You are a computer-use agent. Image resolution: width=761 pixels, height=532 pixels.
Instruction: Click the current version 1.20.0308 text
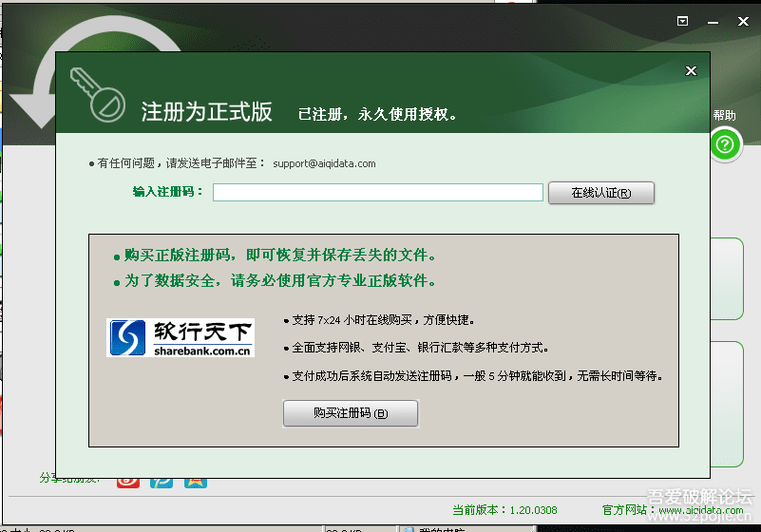[504, 510]
